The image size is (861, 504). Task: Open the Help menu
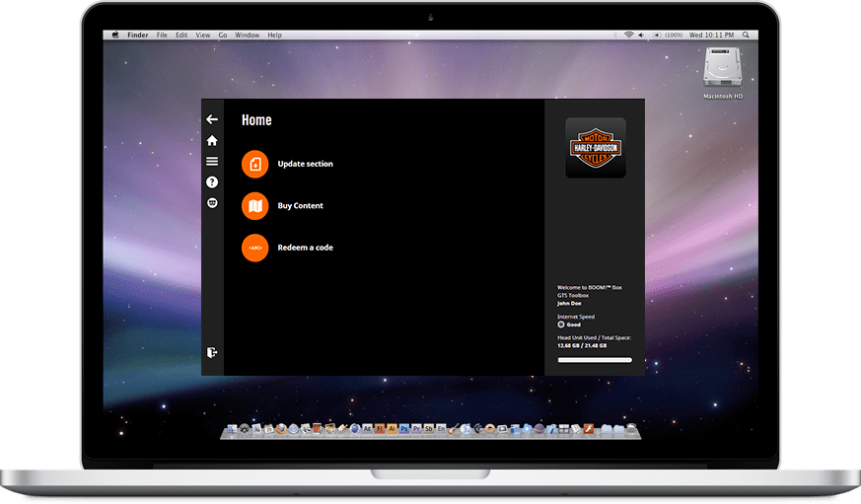pyautogui.click(x=274, y=35)
